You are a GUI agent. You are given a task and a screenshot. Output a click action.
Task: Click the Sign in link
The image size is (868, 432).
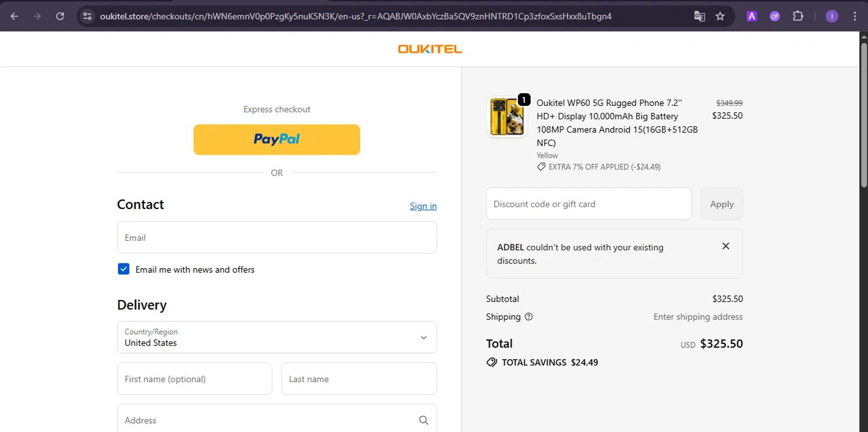point(423,206)
